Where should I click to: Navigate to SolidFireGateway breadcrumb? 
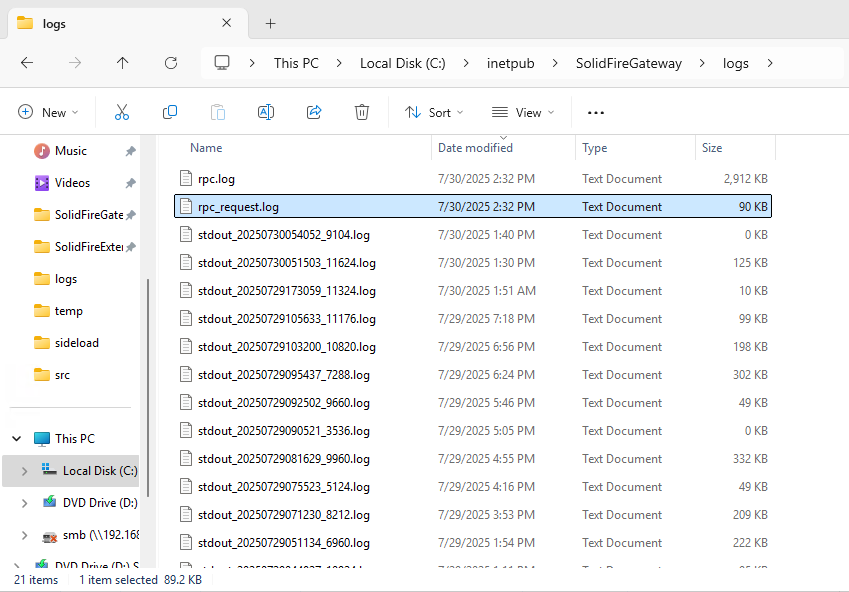pos(629,63)
